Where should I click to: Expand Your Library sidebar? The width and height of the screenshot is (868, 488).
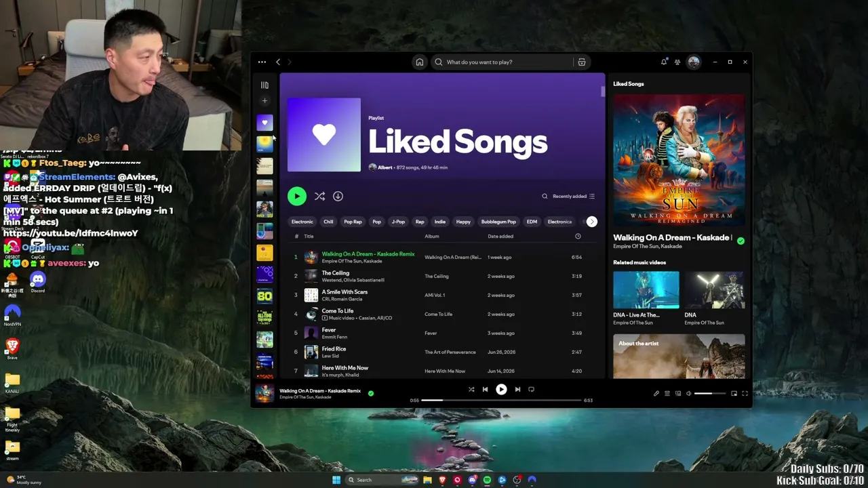(264, 85)
